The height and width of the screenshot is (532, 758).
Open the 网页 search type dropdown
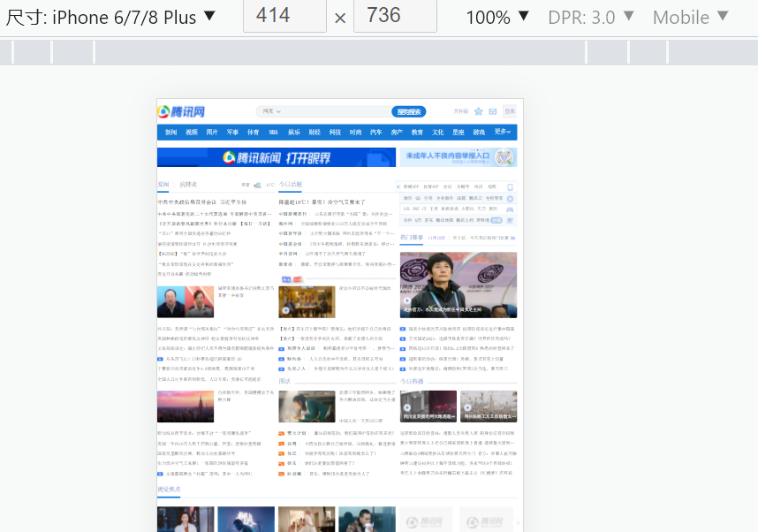pyautogui.click(x=271, y=111)
